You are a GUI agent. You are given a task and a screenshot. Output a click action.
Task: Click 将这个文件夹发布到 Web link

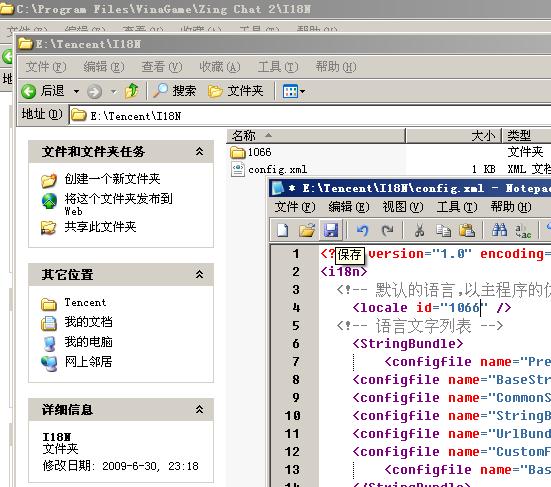click(118, 204)
